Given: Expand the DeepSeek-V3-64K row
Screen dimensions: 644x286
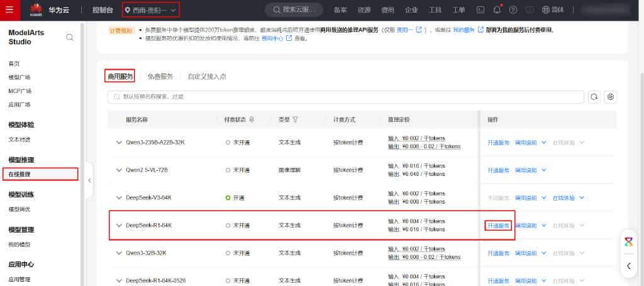Looking at the screenshot, I should tap(119, 198).
